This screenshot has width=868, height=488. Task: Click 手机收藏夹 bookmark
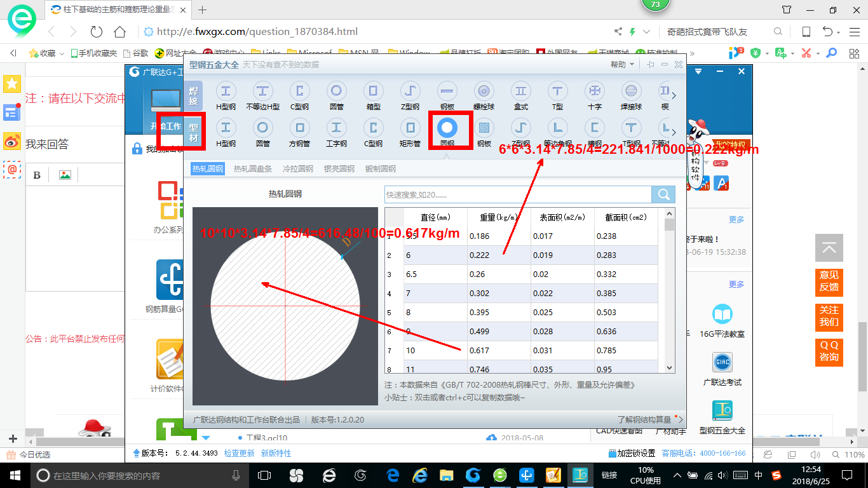click(93, 53)
